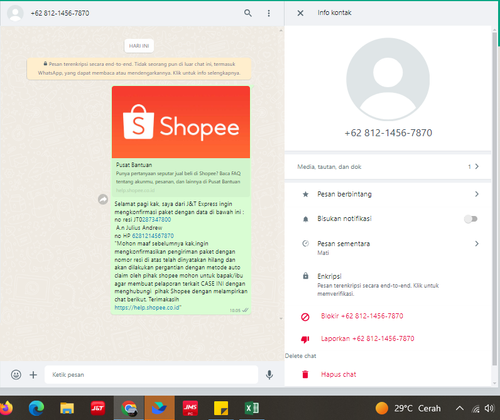Expand Pesan berbintang chevron
The width and height of the screenshot is (500, 420).
(x=477, y=194)
